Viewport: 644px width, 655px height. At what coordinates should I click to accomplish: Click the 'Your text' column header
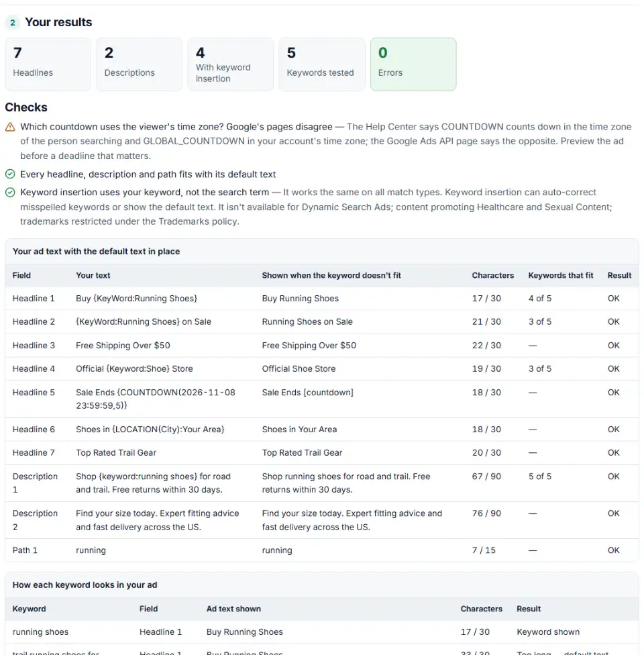click(93, 275)
